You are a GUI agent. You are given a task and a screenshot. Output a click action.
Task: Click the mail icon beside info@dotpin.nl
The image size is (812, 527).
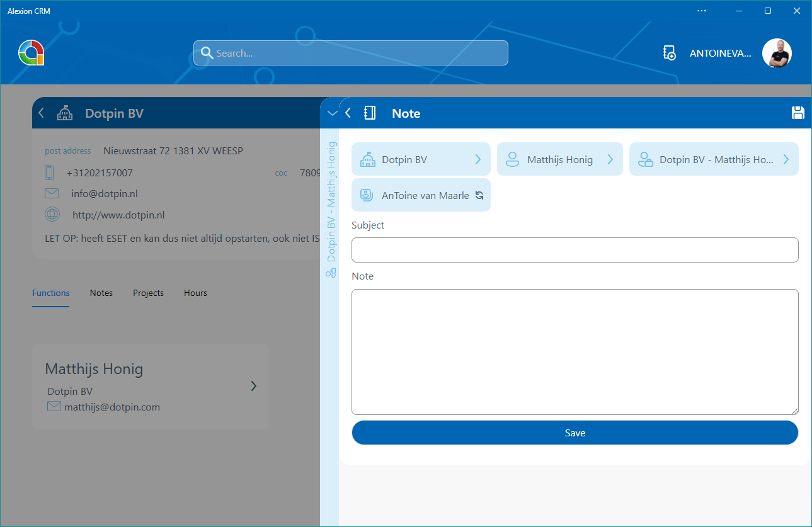point(52,193)
